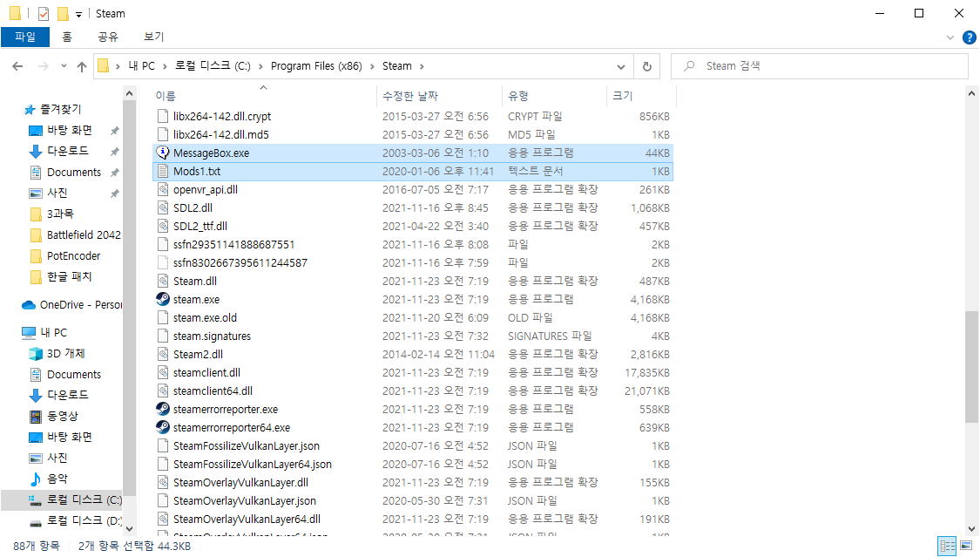Switch to the 보기 ribbon tab
This screenshot has height=557, width=980.
point(153,37)
